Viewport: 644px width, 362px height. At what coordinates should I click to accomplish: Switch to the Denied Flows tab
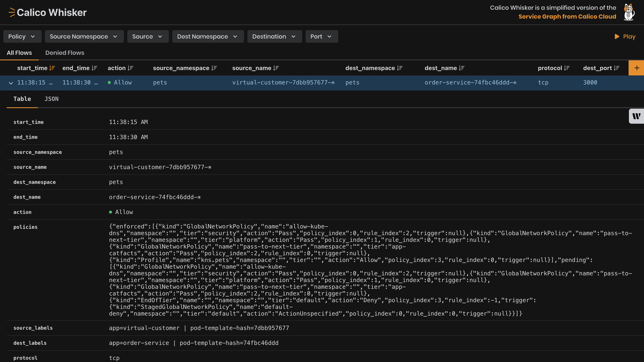[x=65, y=53]
